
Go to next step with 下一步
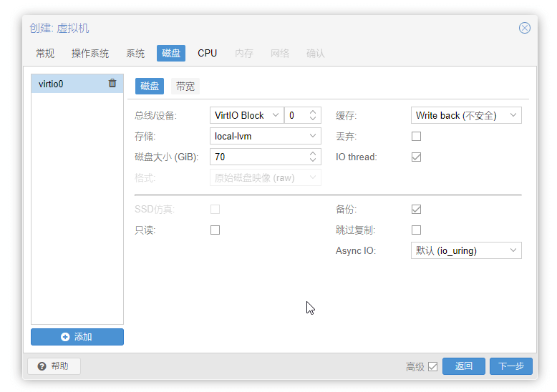tap(510, 366)
